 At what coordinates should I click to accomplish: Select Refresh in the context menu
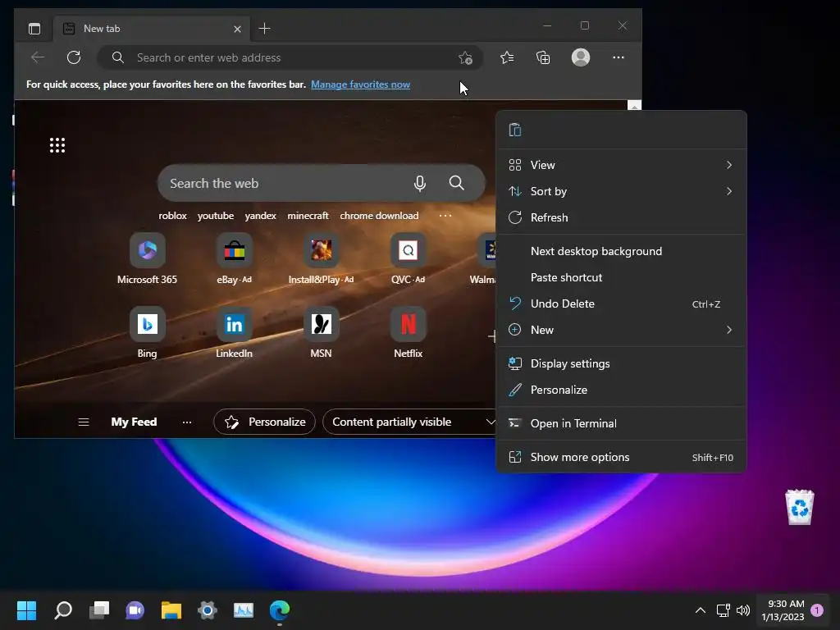(x=622, y=217)
